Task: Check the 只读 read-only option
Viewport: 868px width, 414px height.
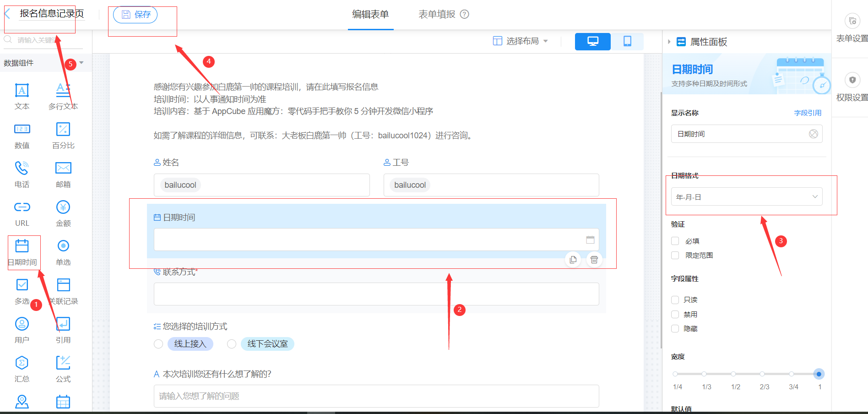Action: 675,300
